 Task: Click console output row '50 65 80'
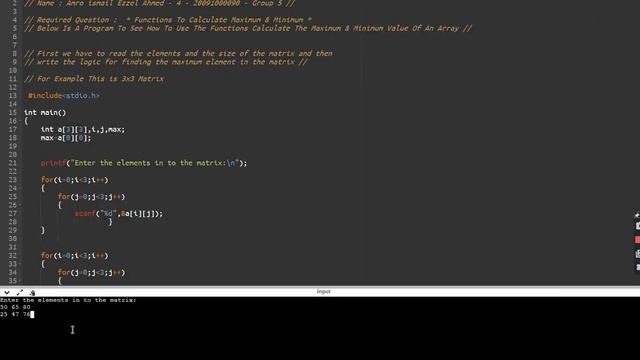click(15, 307)
